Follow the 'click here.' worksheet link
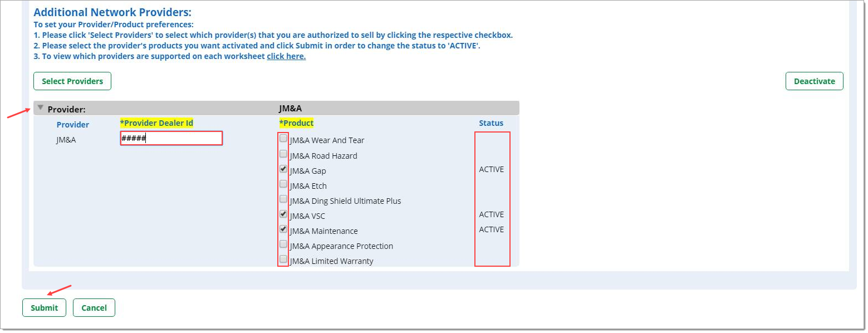Screen dimensions: 868x333 tap(286, 56)
